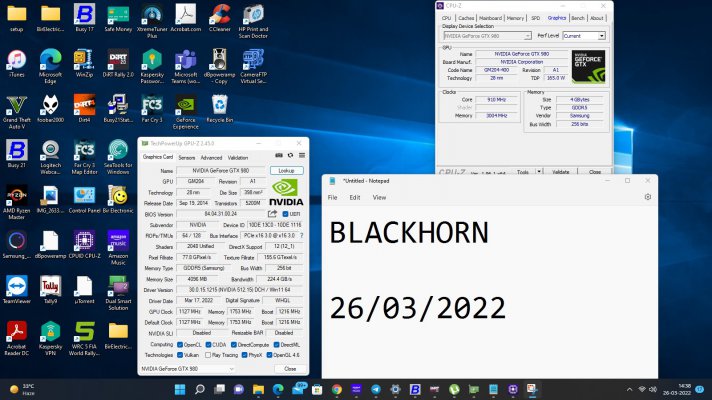Screen dimensions: 712x400
Task: Open the Safe Money desktop shortcut
Action: 118,18
